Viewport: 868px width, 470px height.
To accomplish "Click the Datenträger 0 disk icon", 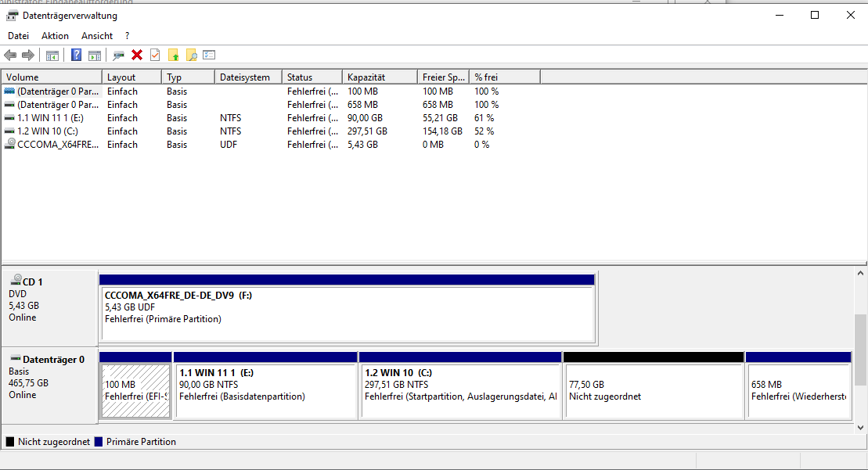I will (x=16, y=358).
